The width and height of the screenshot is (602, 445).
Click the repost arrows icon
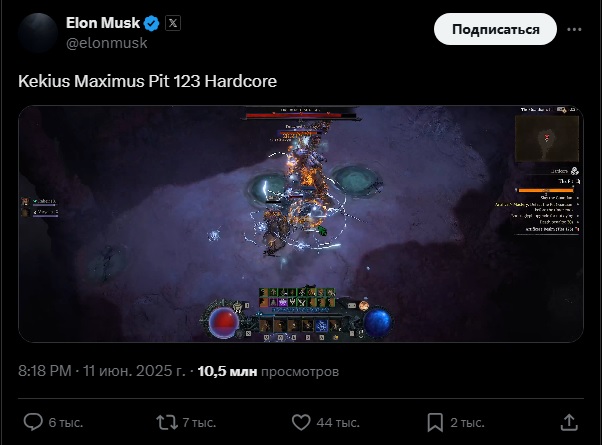167,422
